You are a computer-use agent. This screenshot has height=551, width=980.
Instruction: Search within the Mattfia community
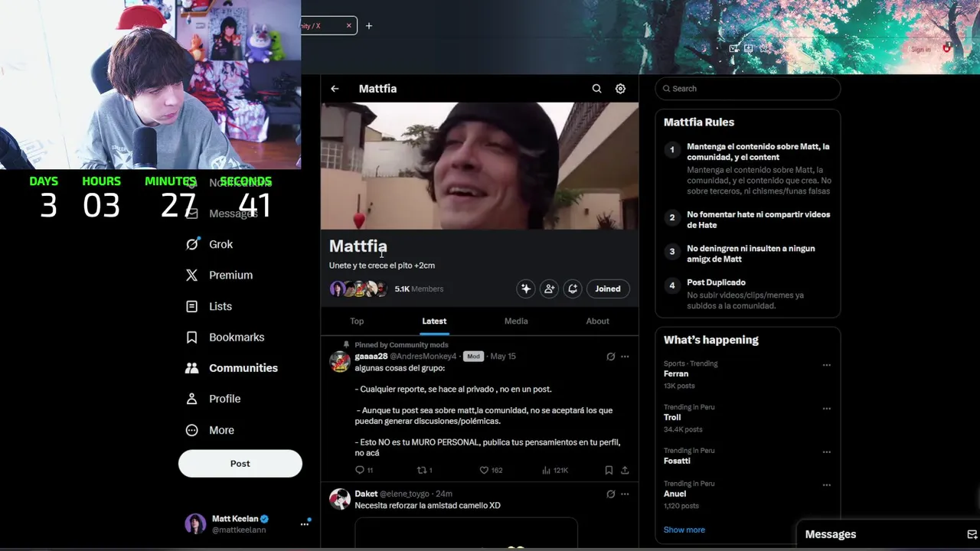(596, 89)
